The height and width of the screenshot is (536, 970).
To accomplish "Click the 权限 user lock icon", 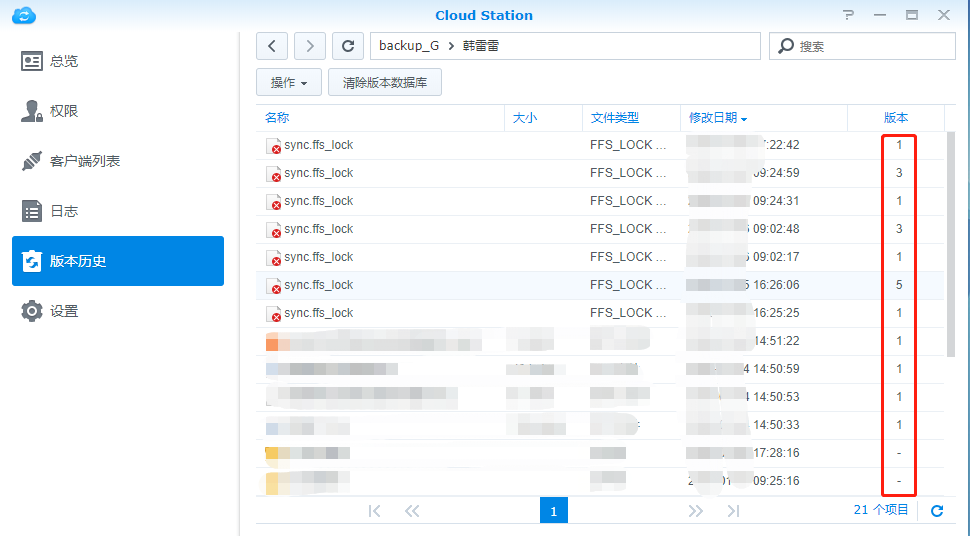I will pyautogui.click(x=32, y=111).
